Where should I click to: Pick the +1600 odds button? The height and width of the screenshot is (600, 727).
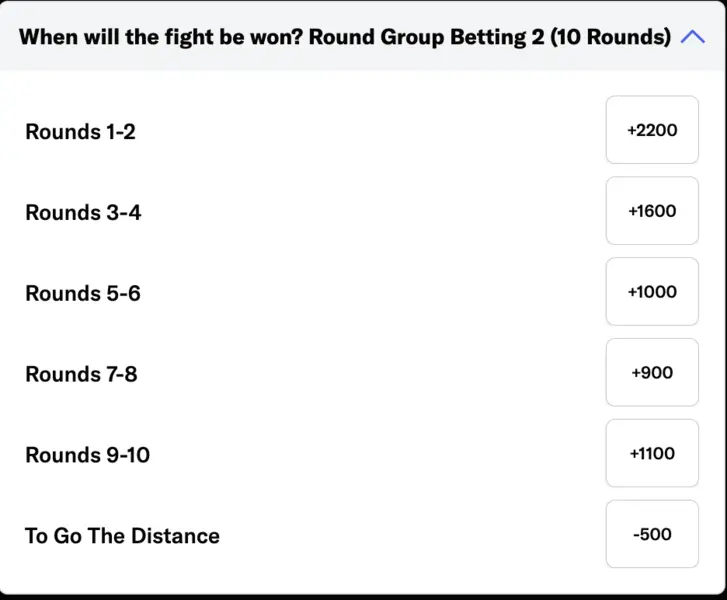point(652,211)
